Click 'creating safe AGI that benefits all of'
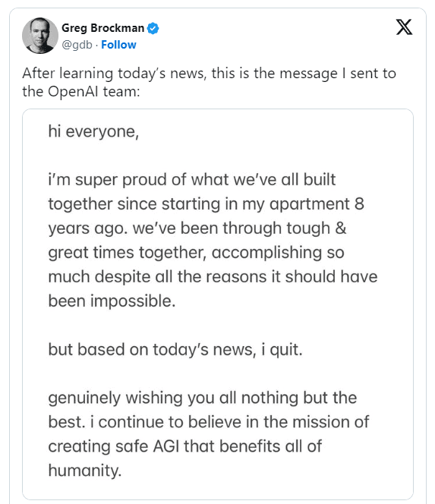The width and height of the screenshot is (435, 504). tap(185, 447)
